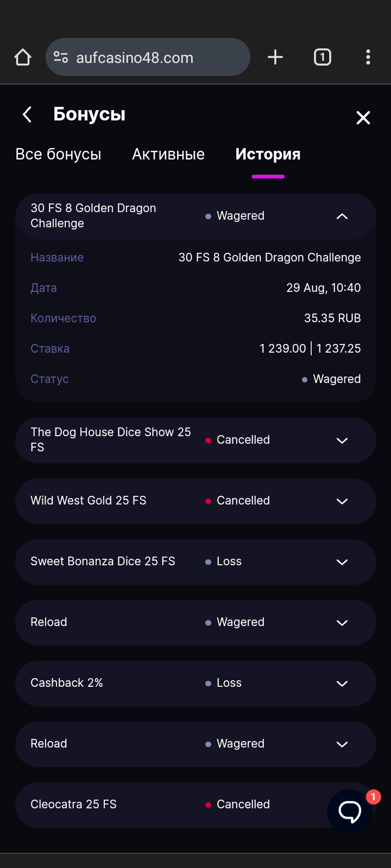Tap the browser home icon
The height and width of the screenshot is (868, 391).
pos(23,58)
